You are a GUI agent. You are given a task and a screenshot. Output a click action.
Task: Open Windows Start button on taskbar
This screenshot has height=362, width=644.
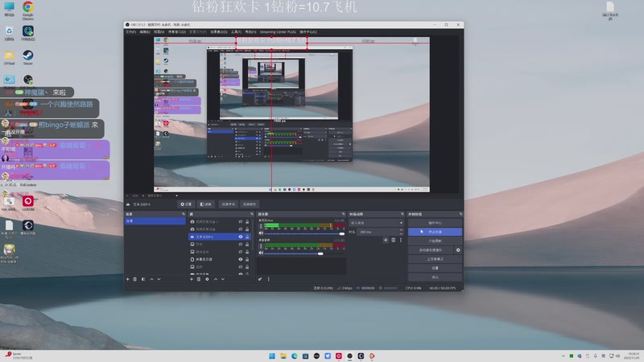tap(272, 356)
